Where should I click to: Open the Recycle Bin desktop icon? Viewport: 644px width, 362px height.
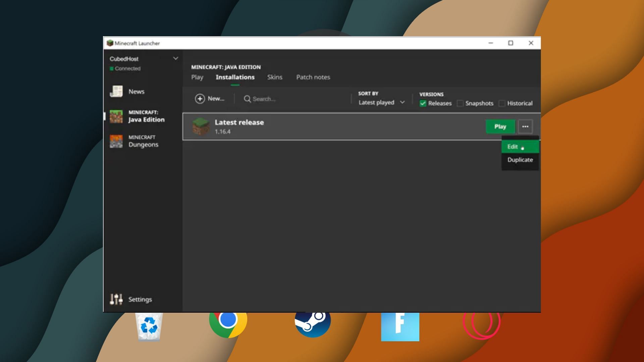click(149, 326)
